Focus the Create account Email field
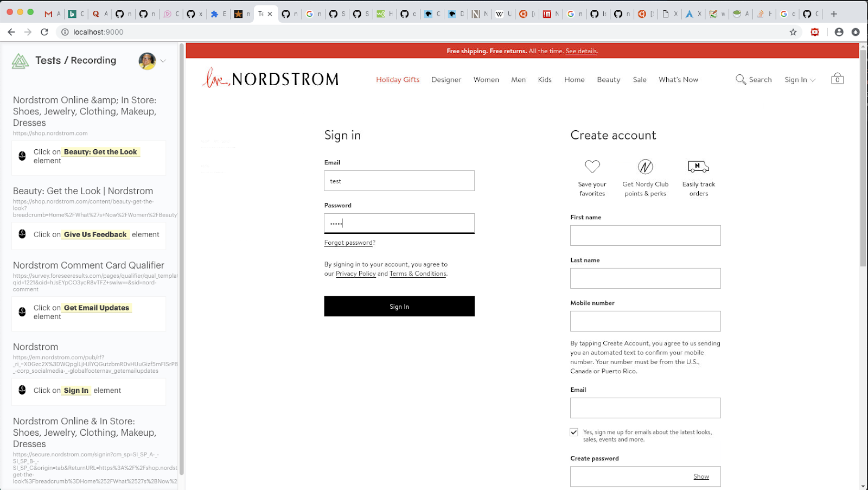Image resolution: width=868 pixels, height=490 pixels. tap(646, 408)
